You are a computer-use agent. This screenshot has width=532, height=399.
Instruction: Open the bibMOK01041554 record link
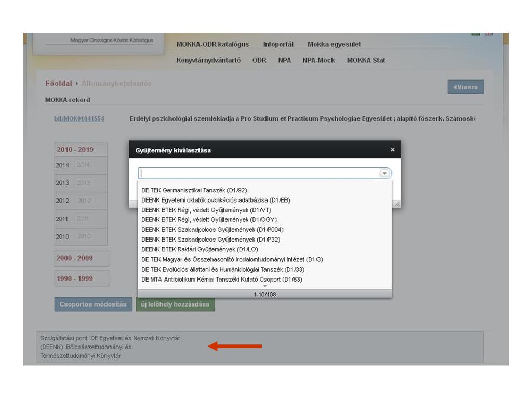coord(79,119)
